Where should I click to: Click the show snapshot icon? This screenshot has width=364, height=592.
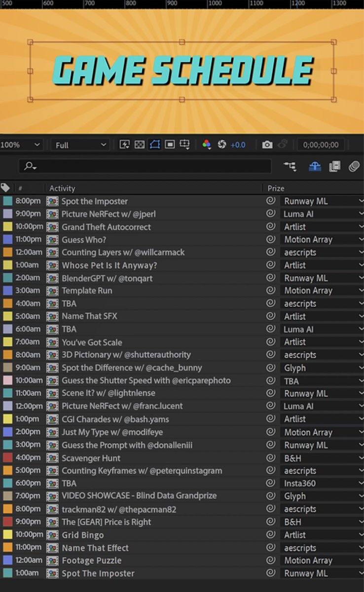pos(283,145)
